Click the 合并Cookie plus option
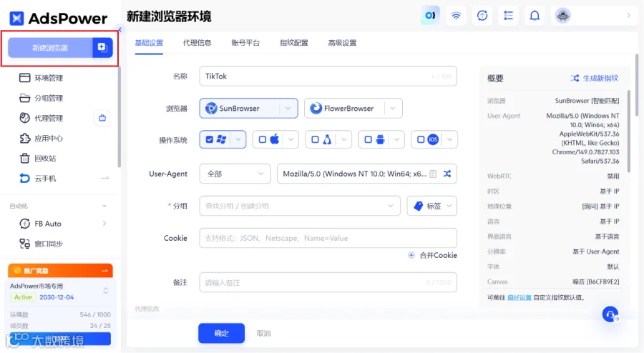The width and height of the screenshot is (644, 353). click(x=432, y=255)
